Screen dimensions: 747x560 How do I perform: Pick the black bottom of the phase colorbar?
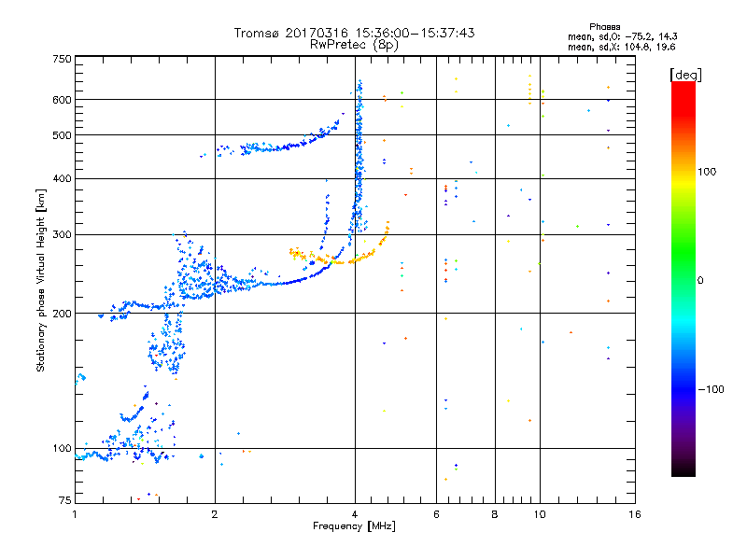click(684, 469)
